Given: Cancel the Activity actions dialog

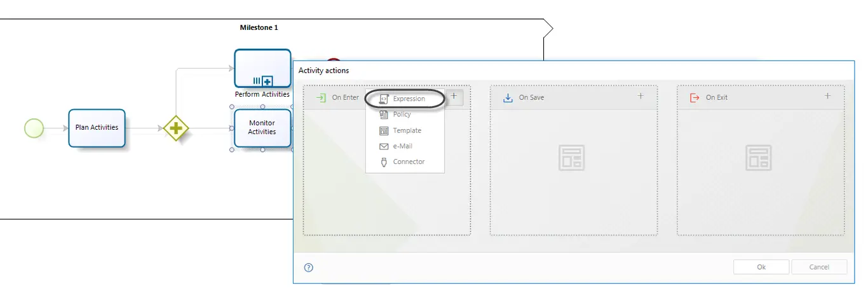Looking at the screenshot, I should pos(819,267).
